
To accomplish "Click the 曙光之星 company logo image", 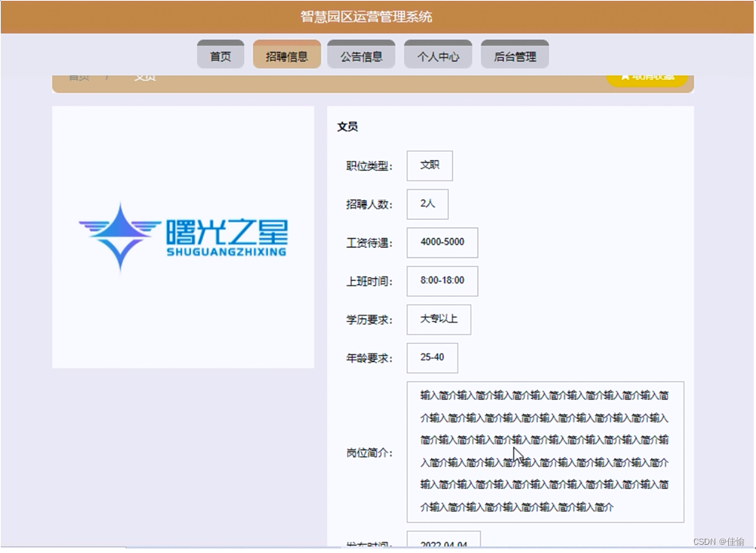I will [184, 237].
